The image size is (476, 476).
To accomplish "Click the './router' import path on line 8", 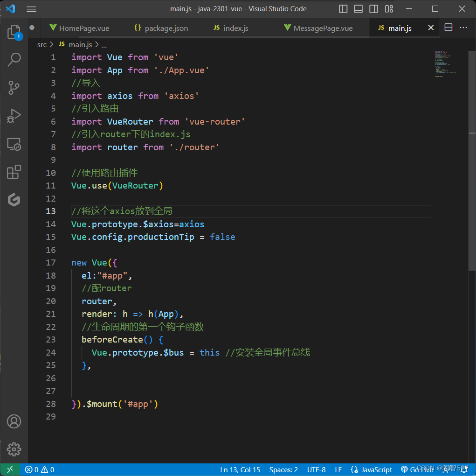I will click(194, 147).
